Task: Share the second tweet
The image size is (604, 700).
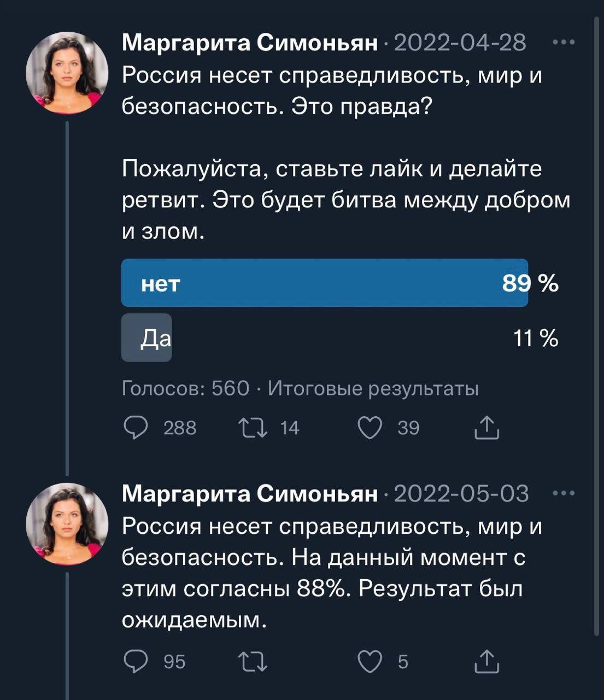Action: pos(486,662)
